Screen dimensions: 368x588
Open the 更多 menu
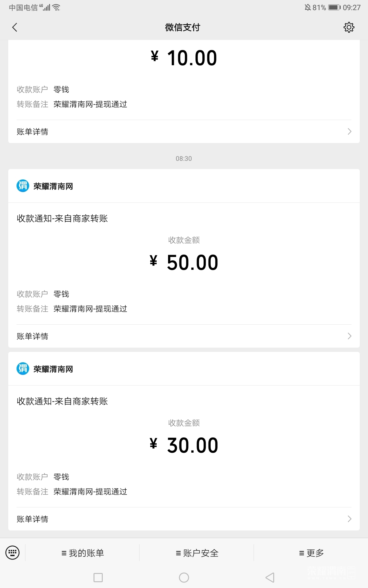pyautogui.click(x=311, y=553)
